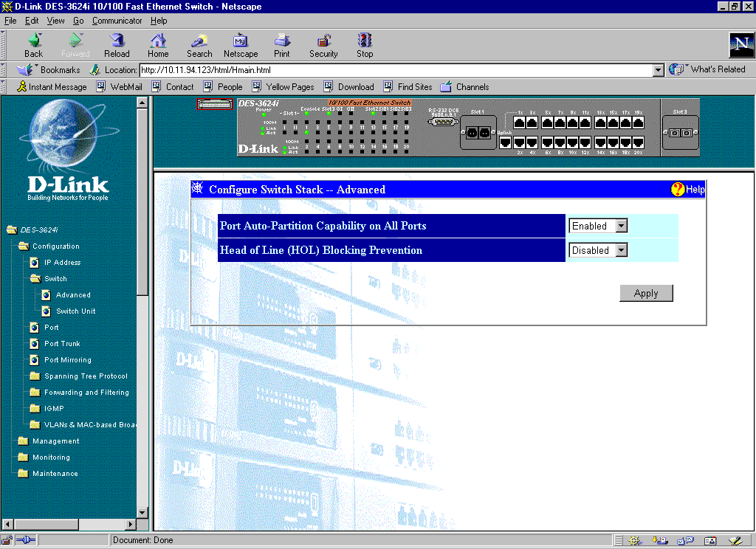Go Back using the toolbar arrow
Viewport: 756px width, 549px height.
34,41
